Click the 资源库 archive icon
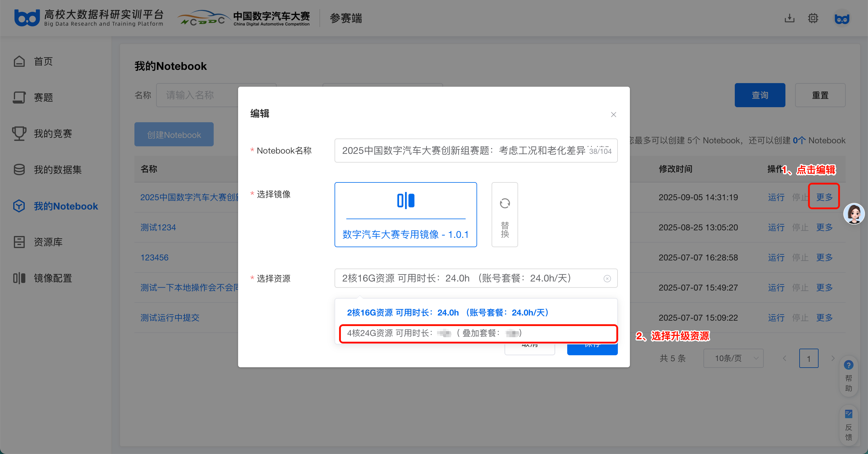Screen dimensions: 868x454 19,242
